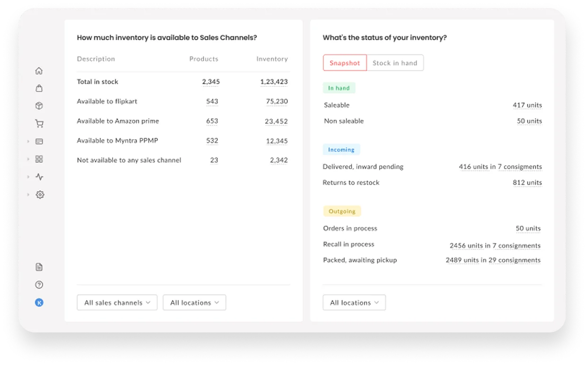Open the Home icon in sidebar

click(39, 71)
